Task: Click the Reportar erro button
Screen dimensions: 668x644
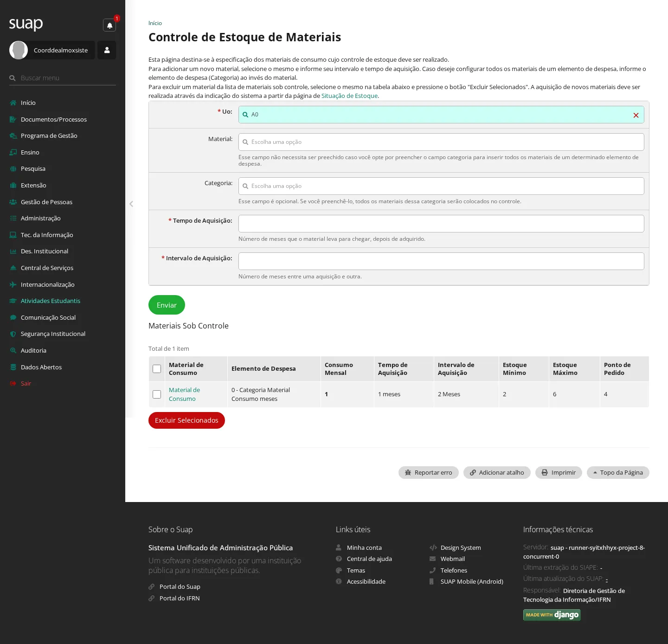Action: (429, 472)
